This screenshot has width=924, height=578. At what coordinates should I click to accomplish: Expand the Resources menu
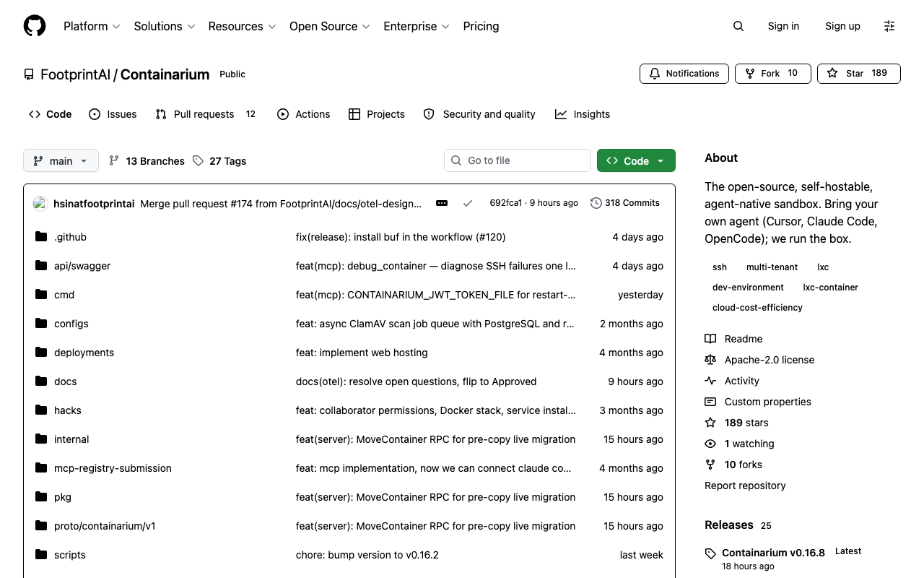tap(242, 26)
